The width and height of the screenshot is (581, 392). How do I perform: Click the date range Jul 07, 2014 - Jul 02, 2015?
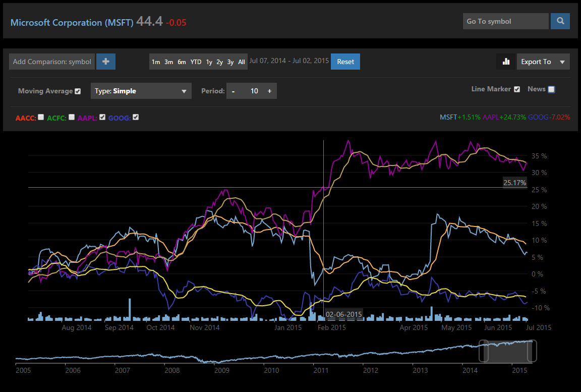pyautogui.click(x=289, y=61)
